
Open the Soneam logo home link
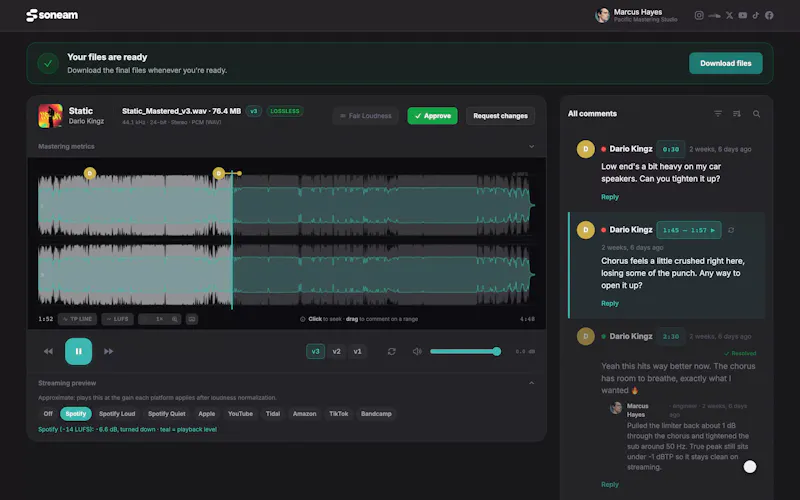(x=52, y=15)
